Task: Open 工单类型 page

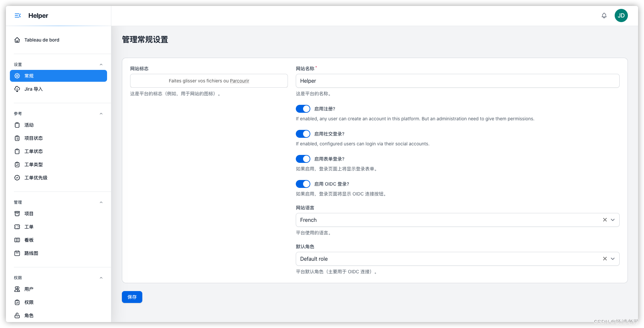Action: [58, 164]
